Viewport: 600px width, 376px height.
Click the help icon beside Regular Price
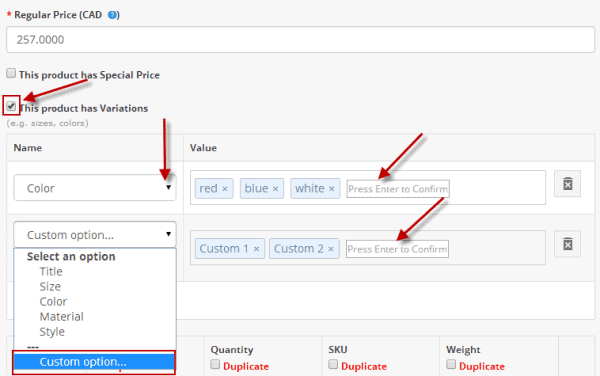(x=112, y=15)
